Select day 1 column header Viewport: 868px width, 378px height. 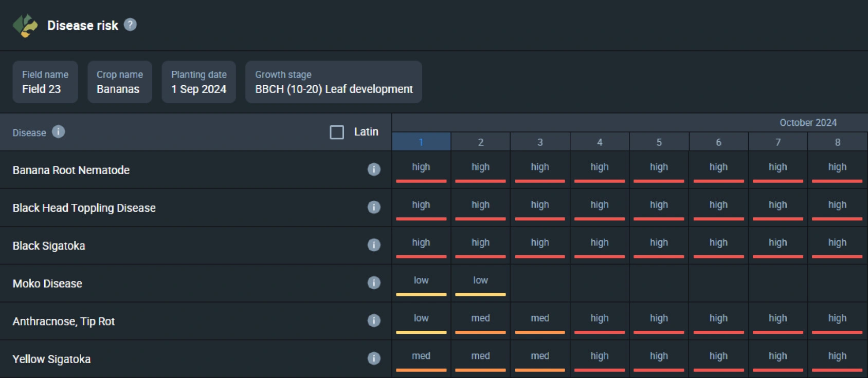coord(421,142)
